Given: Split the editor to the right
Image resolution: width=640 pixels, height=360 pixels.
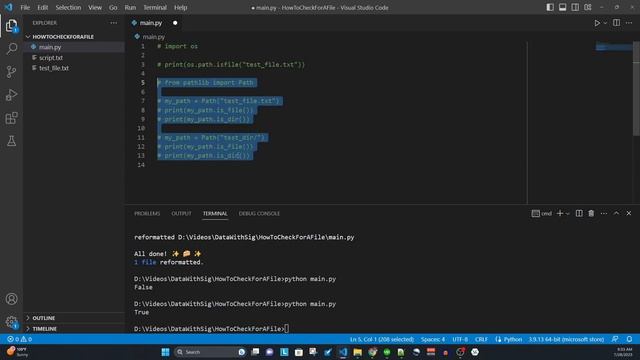Looking at the screenshot, I should [616, 23].
